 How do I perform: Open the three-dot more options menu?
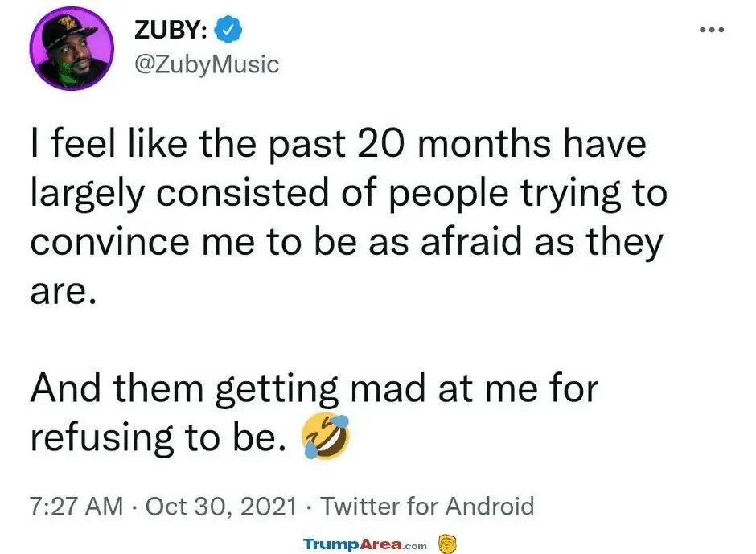pyautogui.click(x=712, y=31)
